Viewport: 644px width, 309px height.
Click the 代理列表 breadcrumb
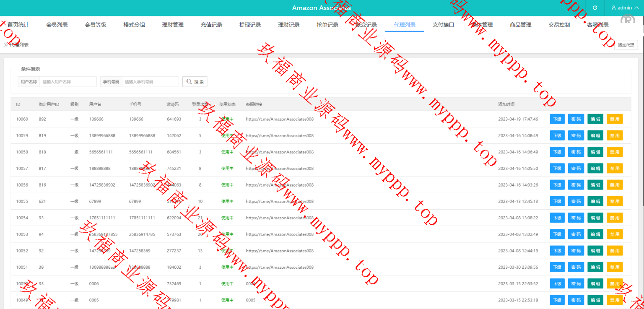tap(19, 44)
